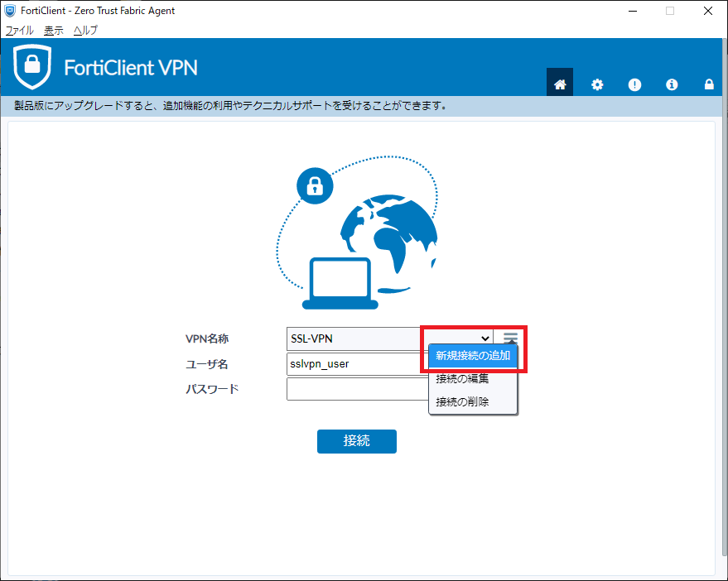Expand the VPN名称 dropdown arrow

click(485, 339)
